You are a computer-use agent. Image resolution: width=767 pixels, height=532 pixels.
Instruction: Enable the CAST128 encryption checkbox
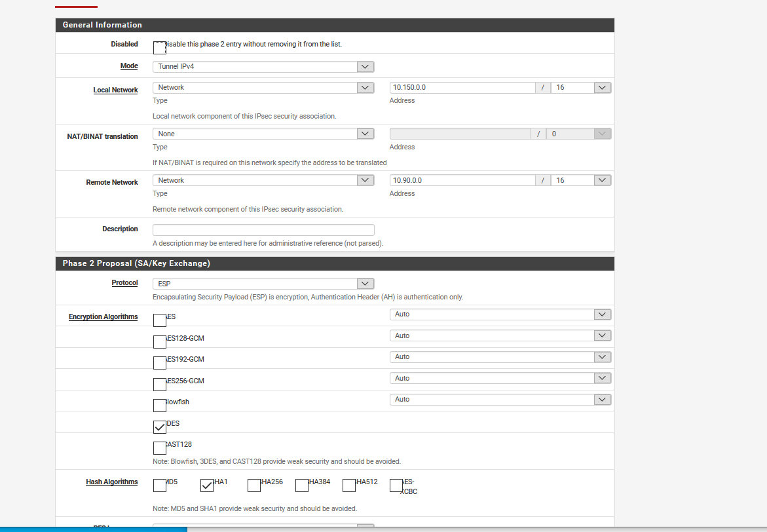coord(159,448)
